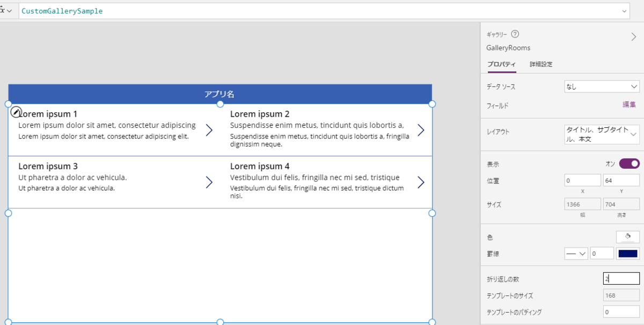Click the pencil edit icon on gallery
Screen dimensions: 644x325
click(x=16, y=112)
